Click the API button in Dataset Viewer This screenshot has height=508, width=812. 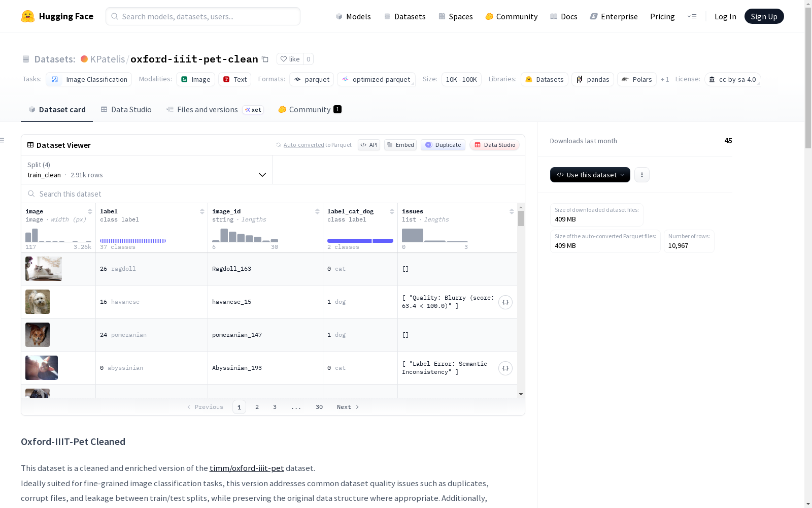pyautogui.click(x=369, y=145)
